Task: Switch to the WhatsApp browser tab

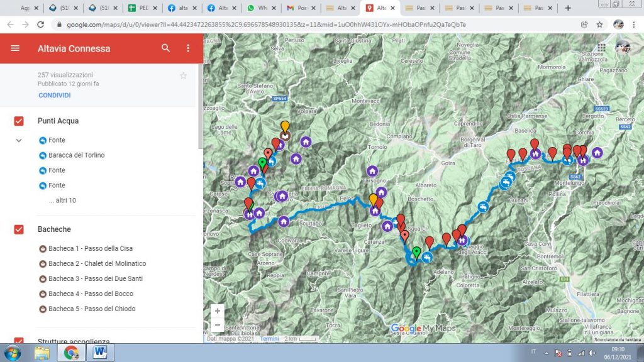Action: (261, 8)
